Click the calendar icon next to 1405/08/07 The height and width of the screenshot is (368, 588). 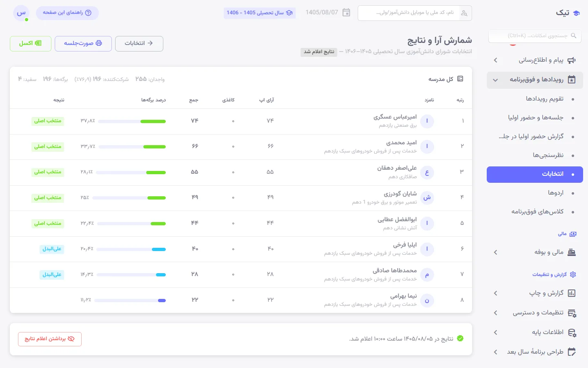pyautogui.click(x=346, y=13)
